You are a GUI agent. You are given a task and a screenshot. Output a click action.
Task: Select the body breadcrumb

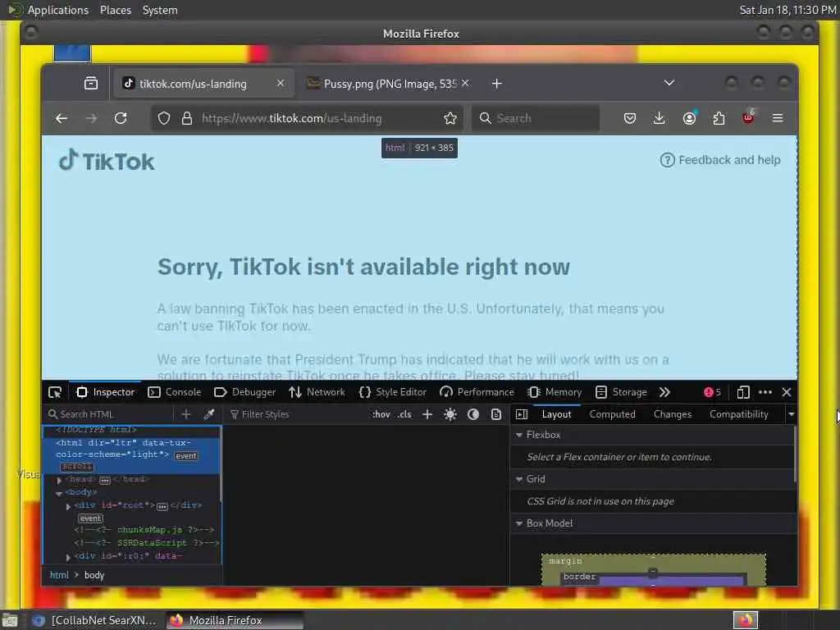94,575
